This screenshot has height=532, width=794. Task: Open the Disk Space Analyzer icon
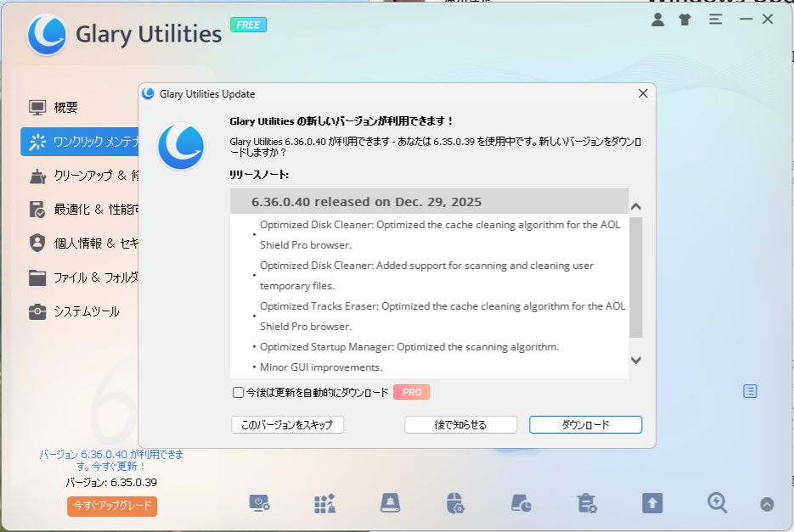click(521, 504)
